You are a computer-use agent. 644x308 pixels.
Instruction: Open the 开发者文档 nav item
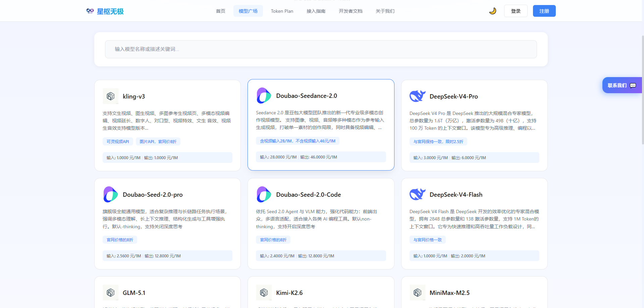(351, 11)
